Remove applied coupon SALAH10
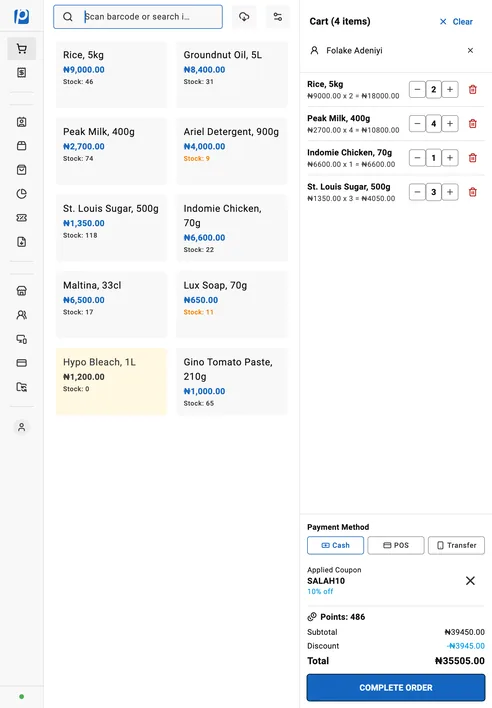This screenshot has width=492, height=708. coord(470,581)
